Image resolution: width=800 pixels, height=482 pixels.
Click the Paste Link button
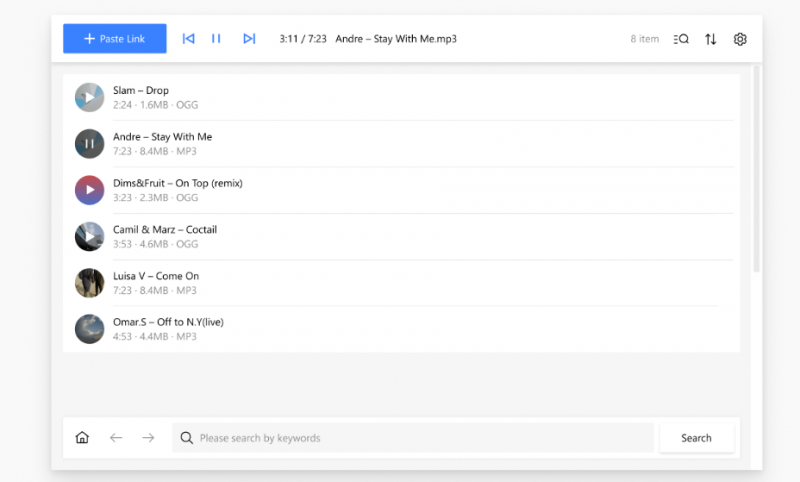coord(114,39)
